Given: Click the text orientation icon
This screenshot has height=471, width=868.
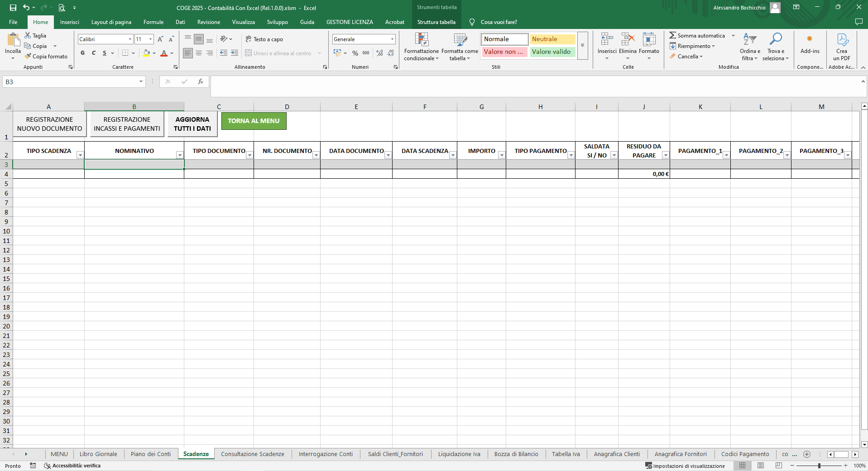Looking at the screenshot, I should pyautogui.click(x=224, y=39).
